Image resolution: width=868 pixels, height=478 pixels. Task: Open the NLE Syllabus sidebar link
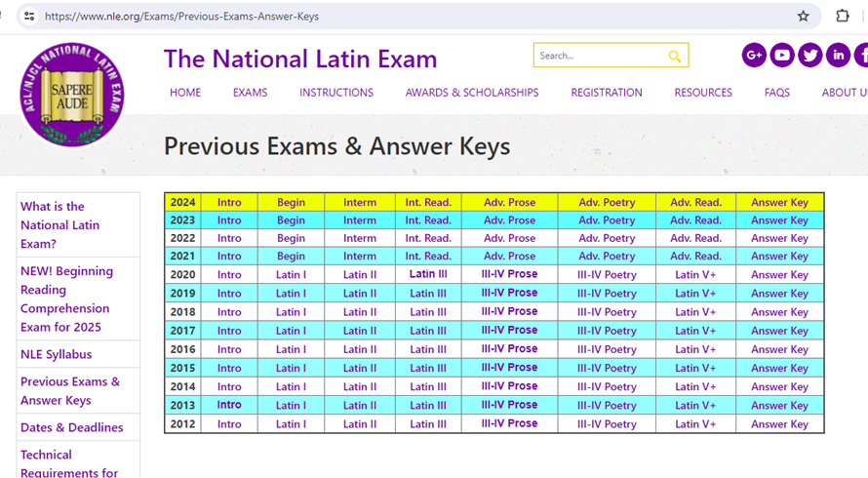56,354
